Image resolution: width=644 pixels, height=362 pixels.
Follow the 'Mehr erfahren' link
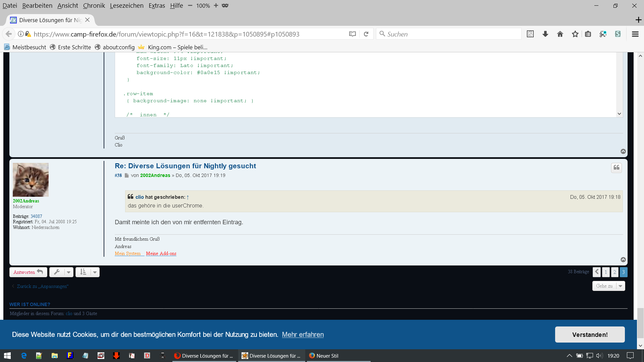tap(303, 335)
